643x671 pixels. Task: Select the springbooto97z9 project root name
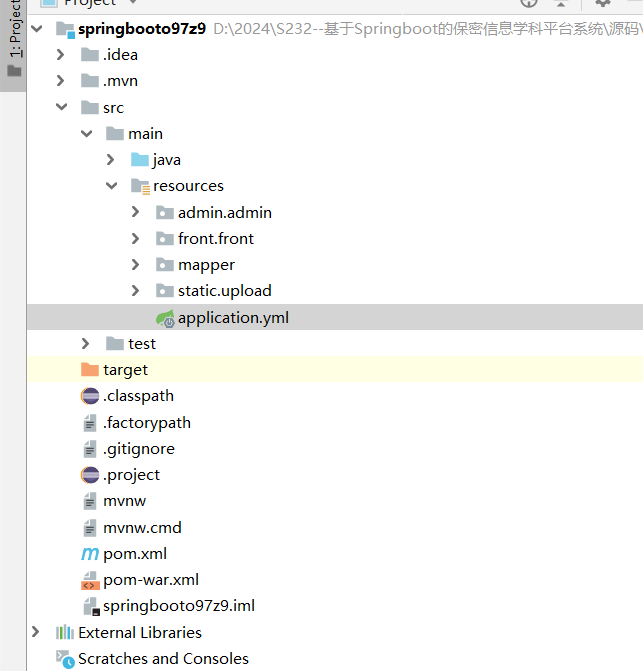click(141, 29)
